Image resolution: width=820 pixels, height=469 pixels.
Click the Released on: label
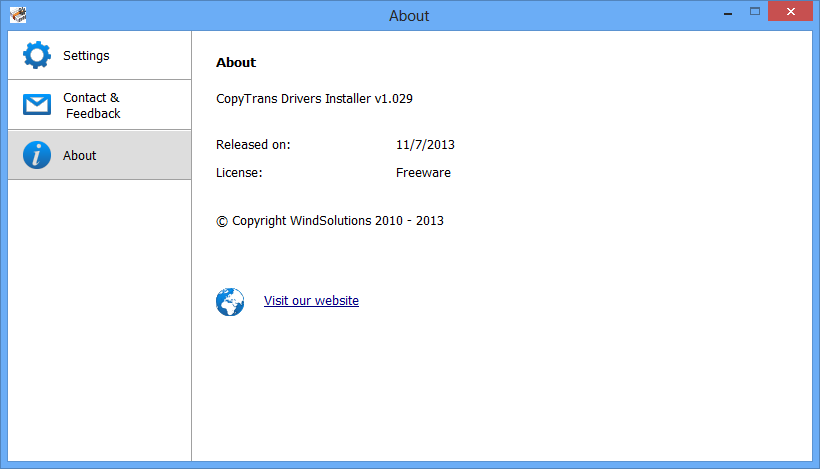tap(253, 145)
